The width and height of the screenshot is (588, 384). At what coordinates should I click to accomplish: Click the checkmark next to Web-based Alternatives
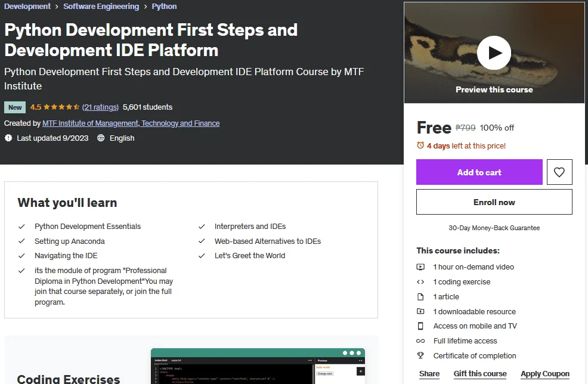[202, 241]
